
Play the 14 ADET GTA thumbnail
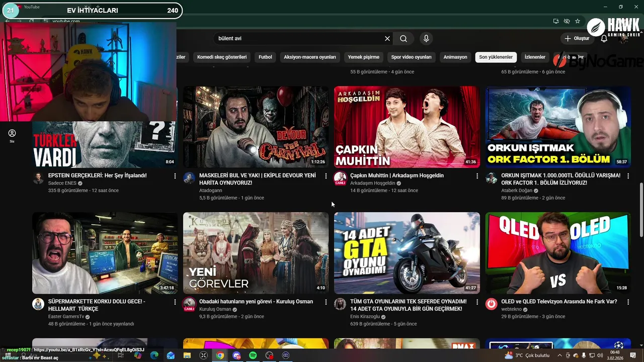pyautogui.click(x=407, y=253)
